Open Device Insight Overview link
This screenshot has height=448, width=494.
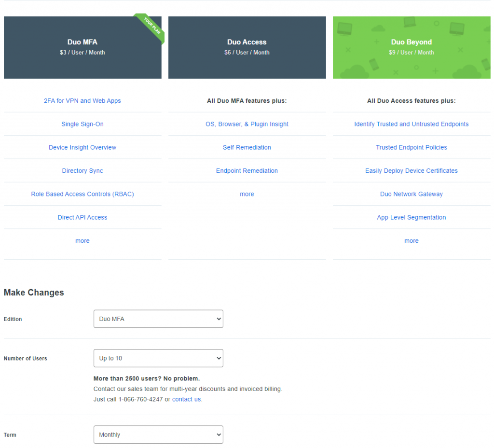tap(82, 147)
